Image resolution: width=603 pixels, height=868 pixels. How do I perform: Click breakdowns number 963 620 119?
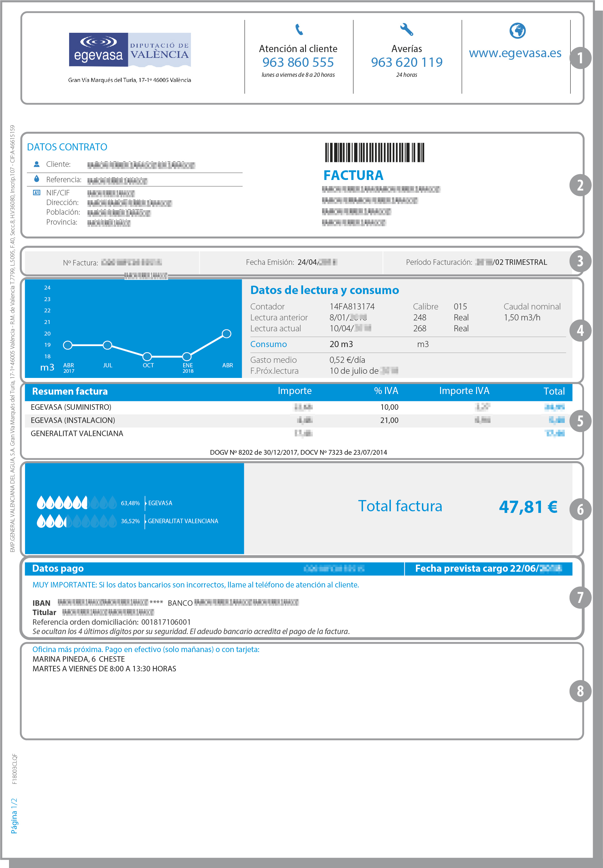point(407,62)
